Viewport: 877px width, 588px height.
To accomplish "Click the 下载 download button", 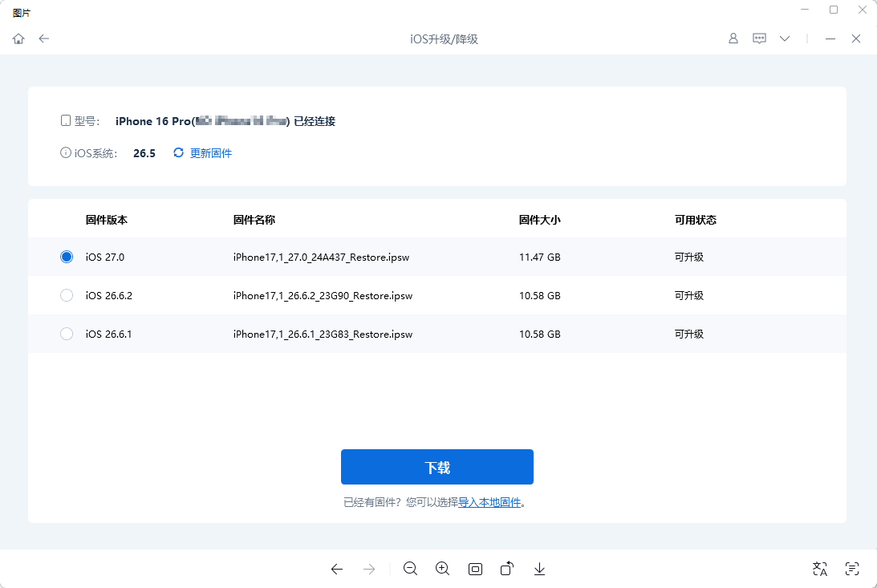I will click(436, 467).
